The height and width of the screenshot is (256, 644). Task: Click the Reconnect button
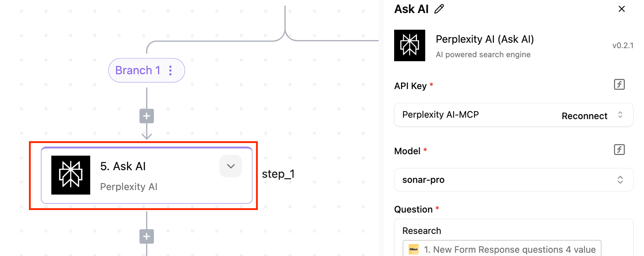tap(584, 116)
